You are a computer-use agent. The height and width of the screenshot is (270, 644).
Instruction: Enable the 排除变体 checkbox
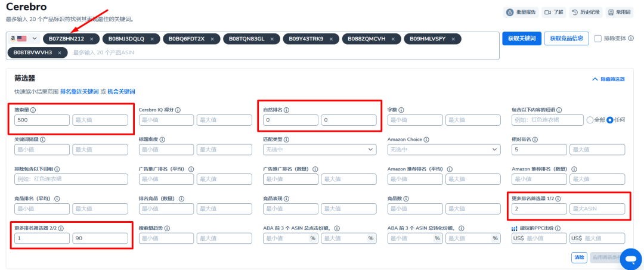(598, 39)
